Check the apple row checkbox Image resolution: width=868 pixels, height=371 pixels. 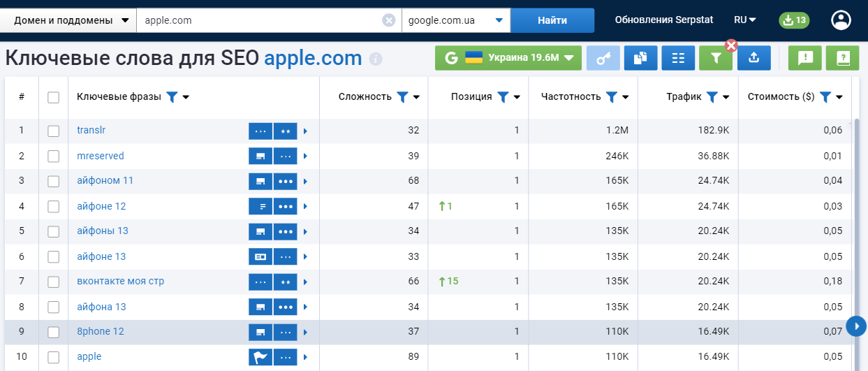coord(53,357)
